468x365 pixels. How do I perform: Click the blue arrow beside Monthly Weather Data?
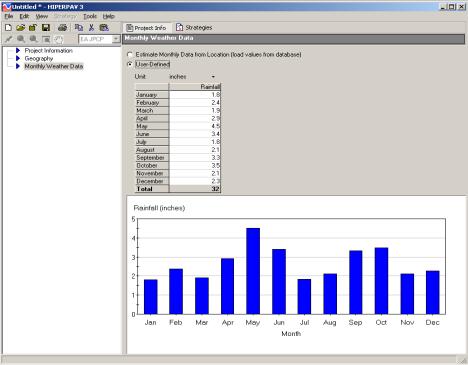click(18, 66)
